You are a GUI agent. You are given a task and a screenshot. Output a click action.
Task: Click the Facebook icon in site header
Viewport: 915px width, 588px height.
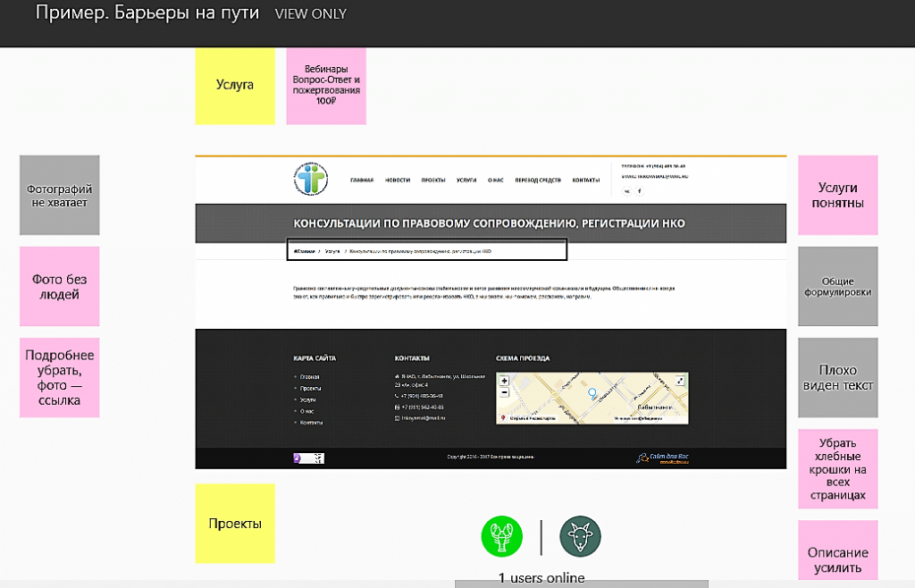639,190
